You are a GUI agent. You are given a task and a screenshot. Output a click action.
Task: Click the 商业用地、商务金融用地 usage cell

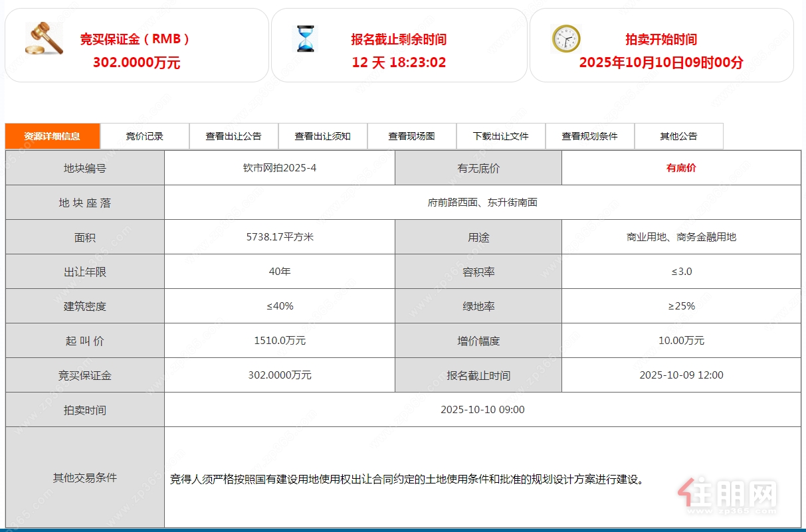[x=681, y=237]
